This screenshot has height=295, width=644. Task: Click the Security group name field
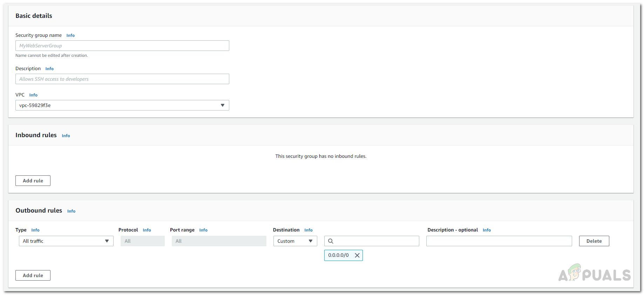click(122, 46)
